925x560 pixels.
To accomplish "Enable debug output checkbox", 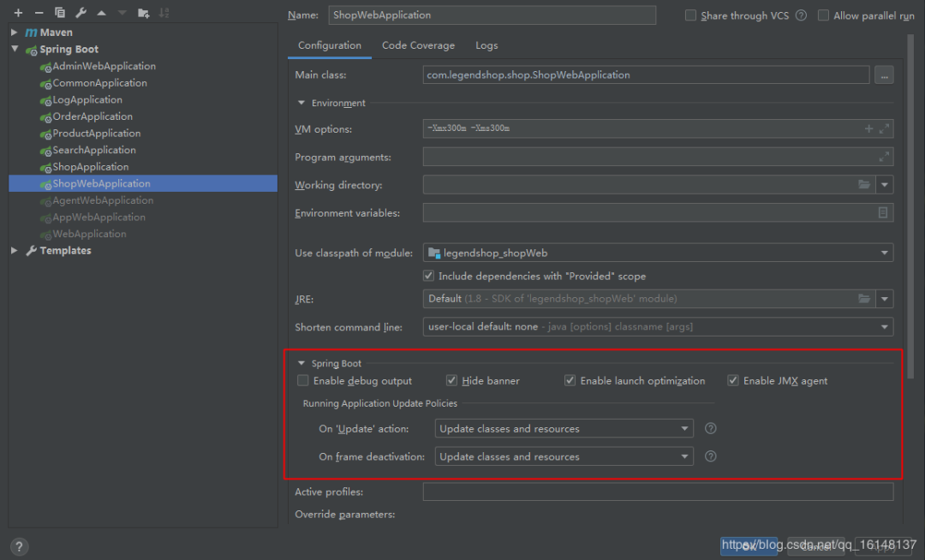I will tap(303, 381).
